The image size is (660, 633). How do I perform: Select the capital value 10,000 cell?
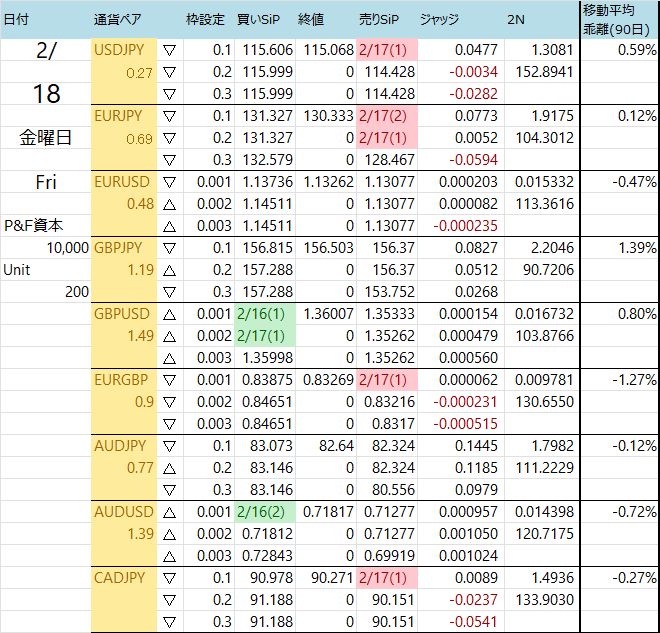coord(45,247)
